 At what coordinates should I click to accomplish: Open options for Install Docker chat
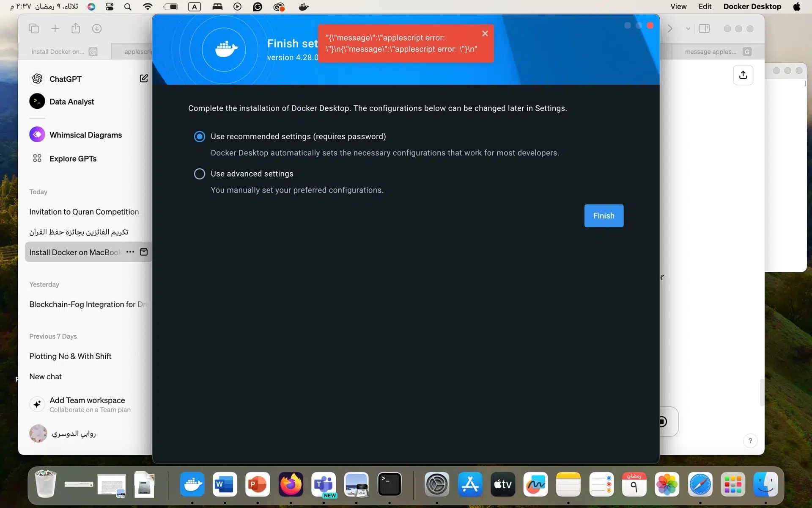coord(130,252)
